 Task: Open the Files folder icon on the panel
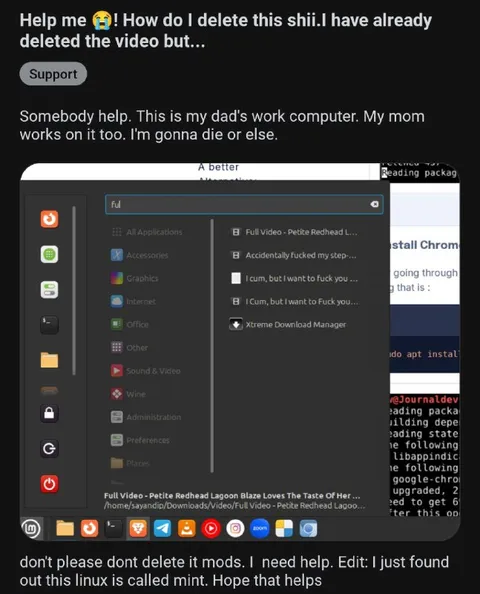[65, 528]
